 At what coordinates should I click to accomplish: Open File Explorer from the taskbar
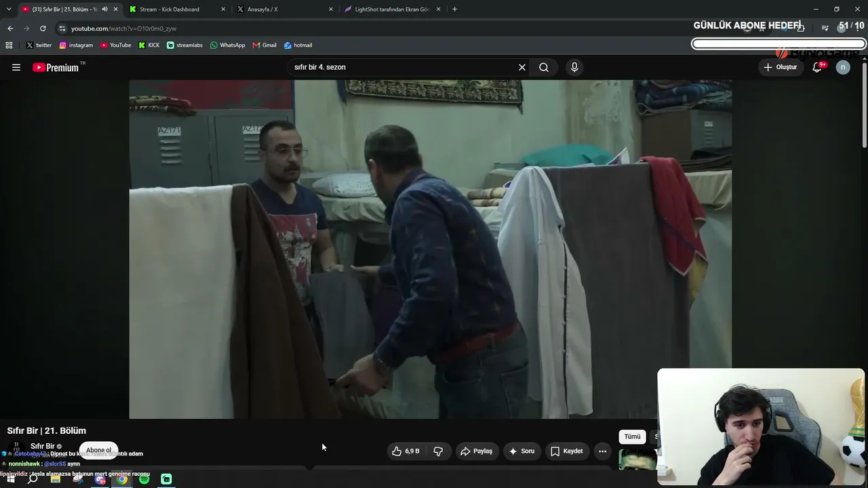click(56, 479)
